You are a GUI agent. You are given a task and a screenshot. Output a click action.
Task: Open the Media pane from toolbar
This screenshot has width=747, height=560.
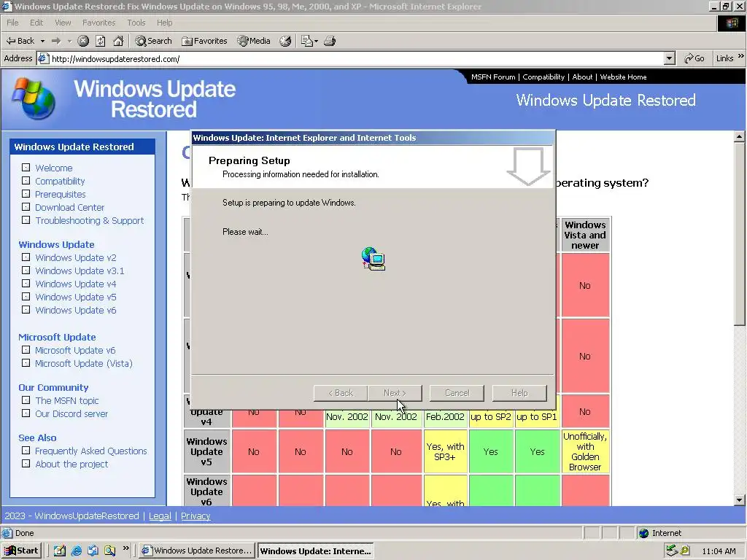[254, 41]
